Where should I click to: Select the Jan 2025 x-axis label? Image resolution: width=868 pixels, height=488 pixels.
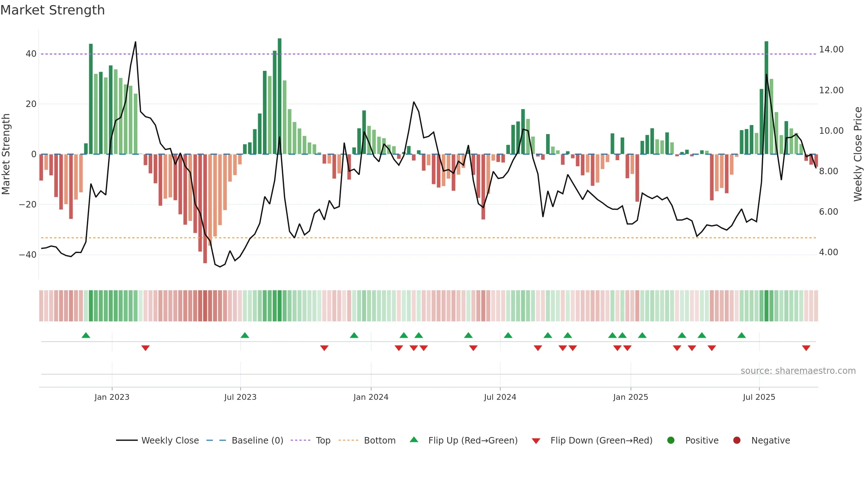[630, 397]
